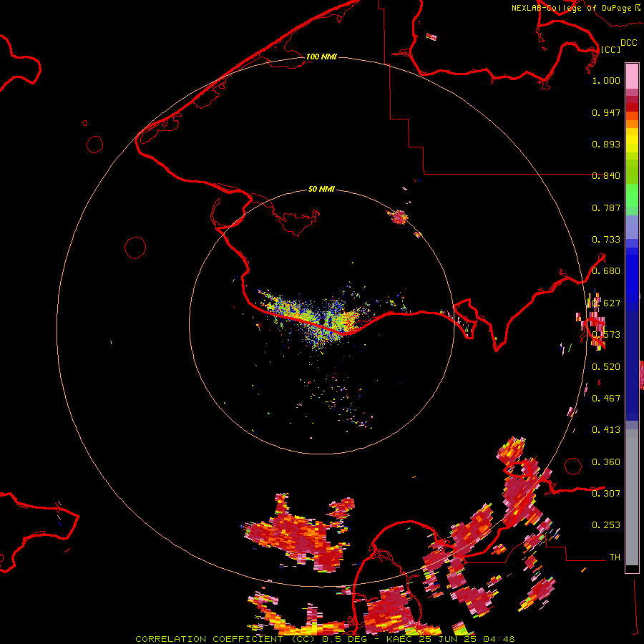
Task: Click the 1.000 value on the color scale
Action: point(606,80)
